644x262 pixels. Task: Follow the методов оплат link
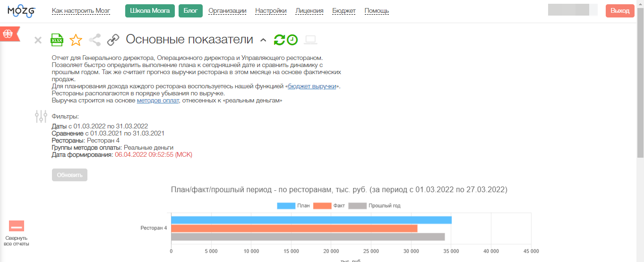[158, 101]
